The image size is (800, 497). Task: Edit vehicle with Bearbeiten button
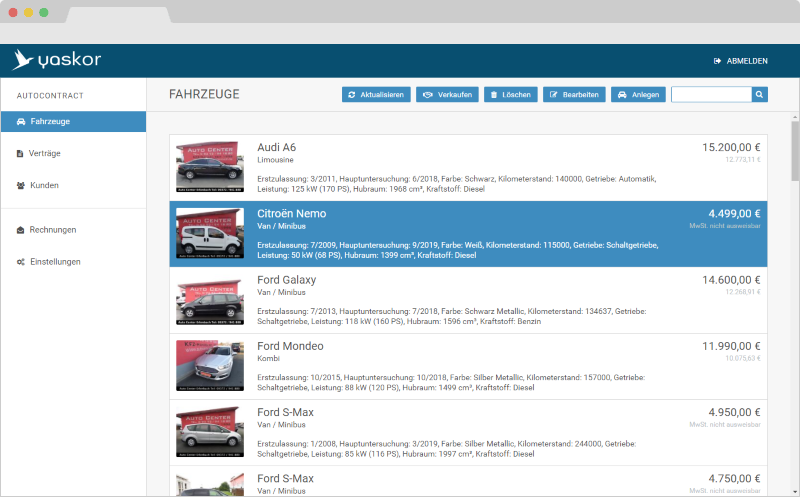point(574,94)
